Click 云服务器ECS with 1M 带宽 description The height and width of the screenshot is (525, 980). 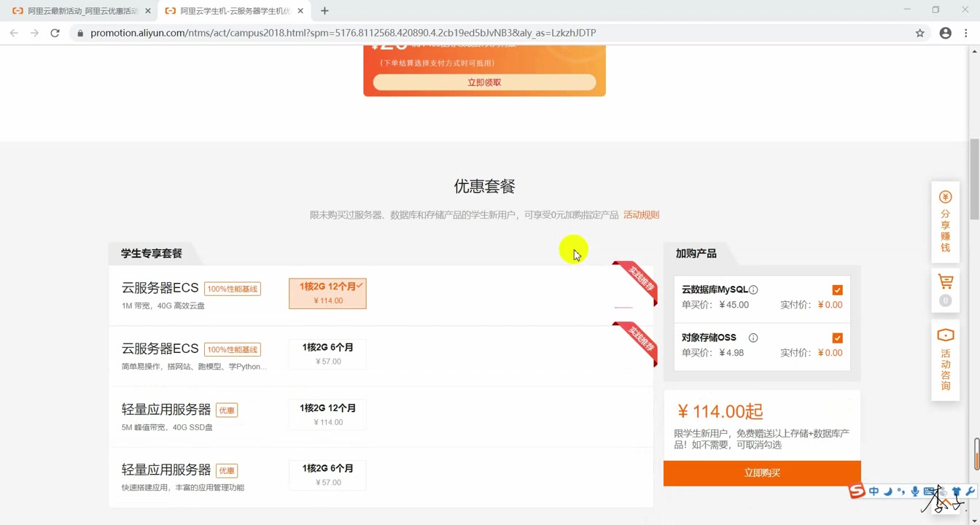(160, 288)
